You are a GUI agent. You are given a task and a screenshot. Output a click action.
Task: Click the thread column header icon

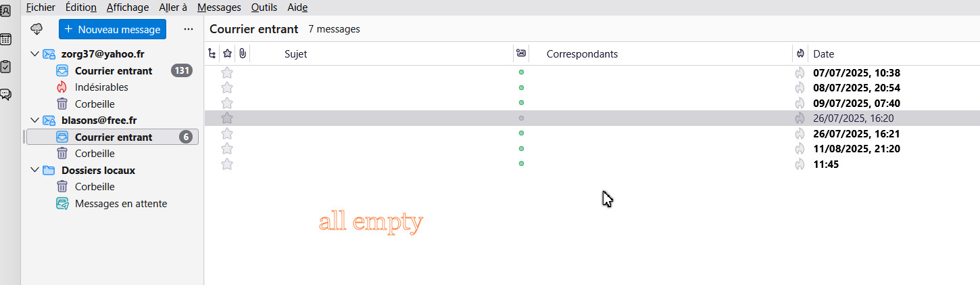click(x=212, y=53)
